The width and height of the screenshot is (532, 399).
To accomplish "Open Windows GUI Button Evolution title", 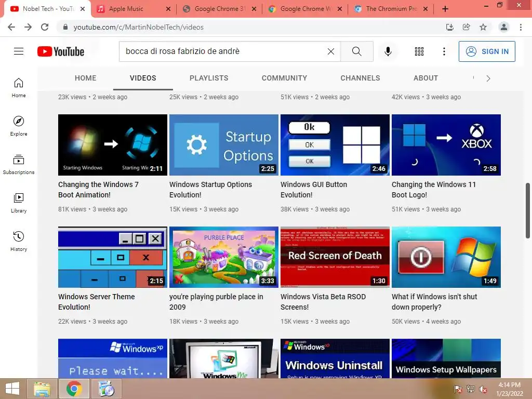I will (314, 190).
